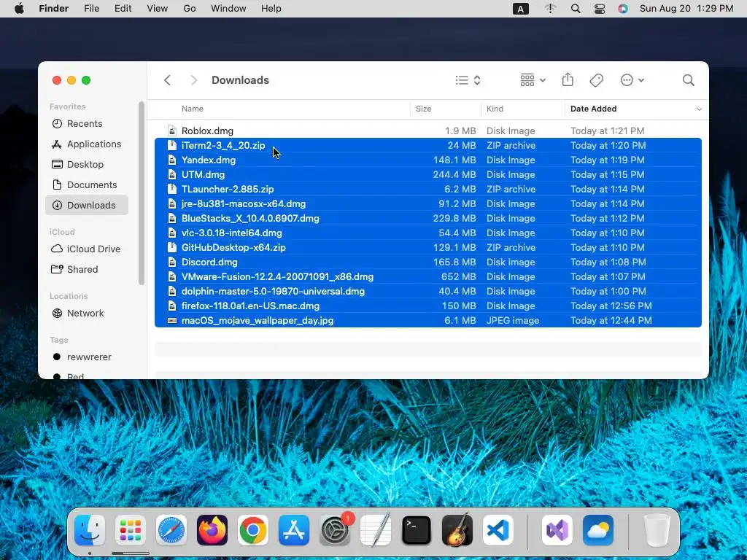Select the rewwrerer tag
The image size is (747, 560).
(x=87, y=357)
